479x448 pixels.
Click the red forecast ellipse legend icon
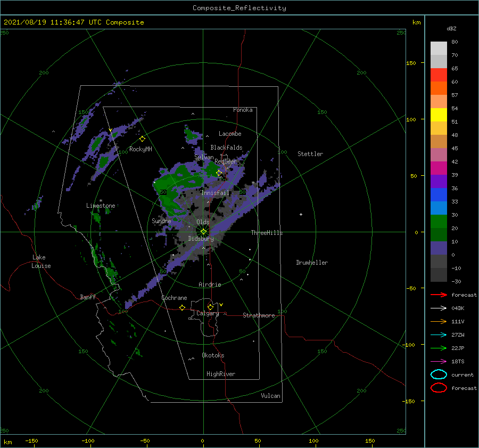pyautogui.click(x=439, y=388)
